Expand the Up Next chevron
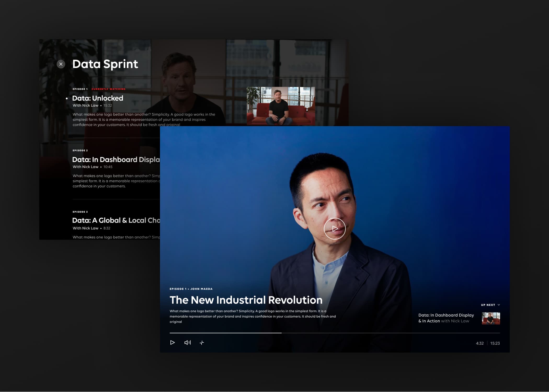 click(499, 305)
